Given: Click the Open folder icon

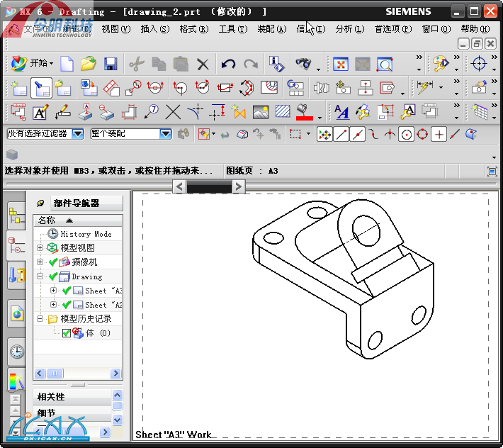Looking at the screenshot, I should [x=88, y=64].
